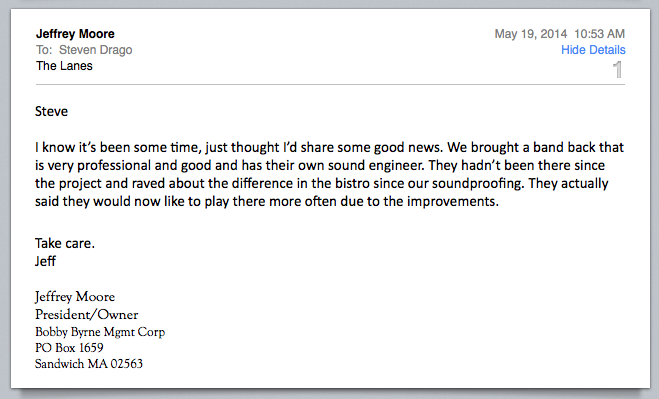The height and width of the screenshot is (399, 659).
Task: Select sender name Jeffrey Moore in header
Action: pyautogui.click(x=75, y=34)
